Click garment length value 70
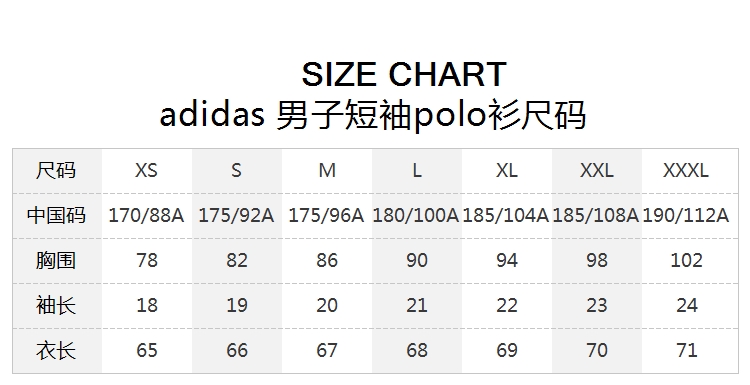 pyautogui.click(x=597, y=351)
